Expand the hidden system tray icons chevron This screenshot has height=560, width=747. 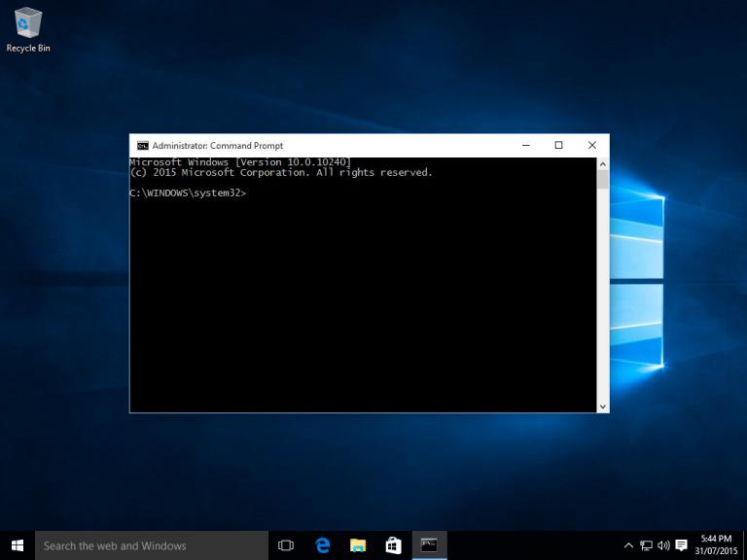pos(628,545)
